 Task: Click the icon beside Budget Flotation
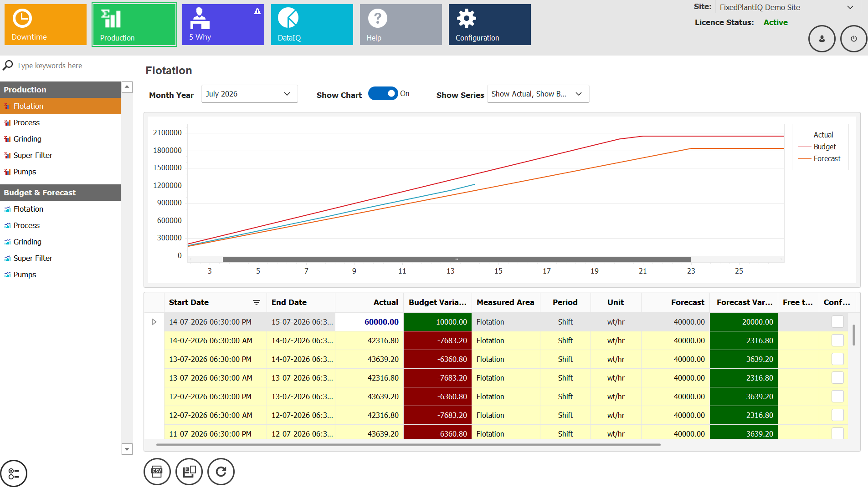(7, 209)
